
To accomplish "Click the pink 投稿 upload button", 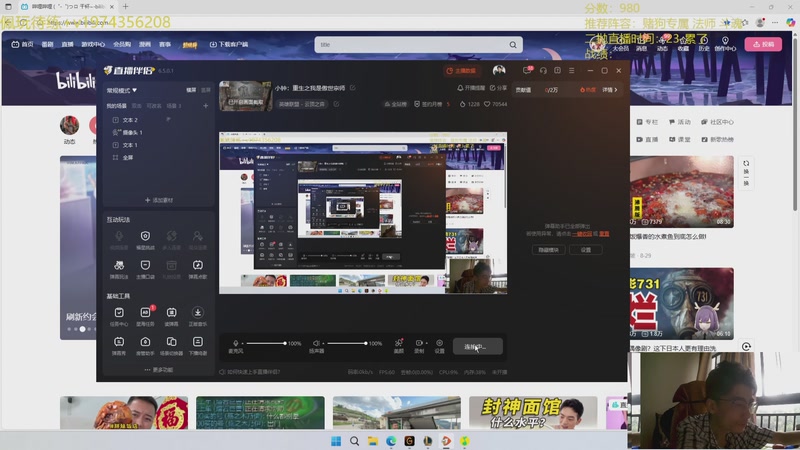I will (x=763, y=44).
